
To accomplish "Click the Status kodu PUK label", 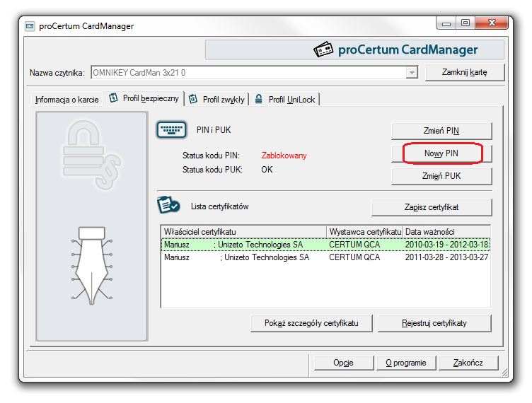I will [x=212, y=170].
